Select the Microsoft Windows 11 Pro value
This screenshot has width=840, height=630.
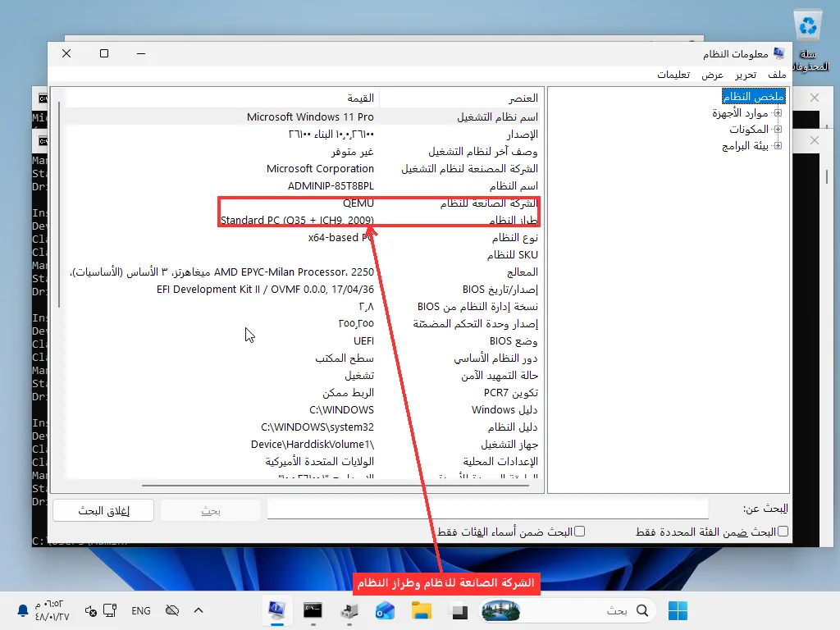[x=310, y=116]
